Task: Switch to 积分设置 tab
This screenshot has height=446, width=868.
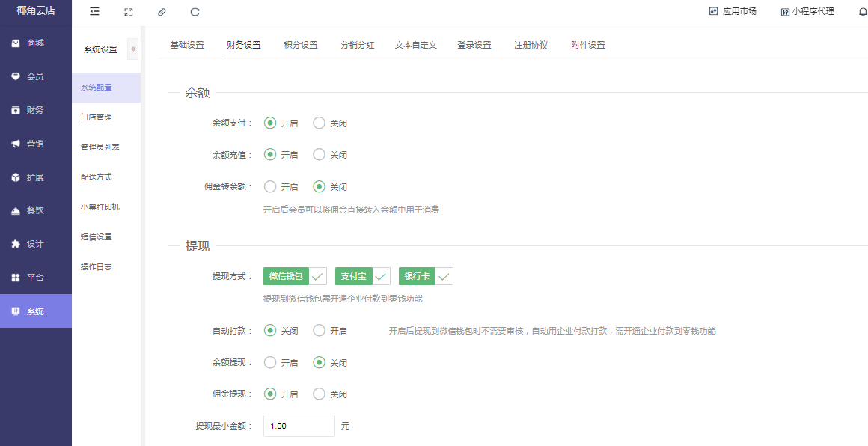Action: point(301,45)
